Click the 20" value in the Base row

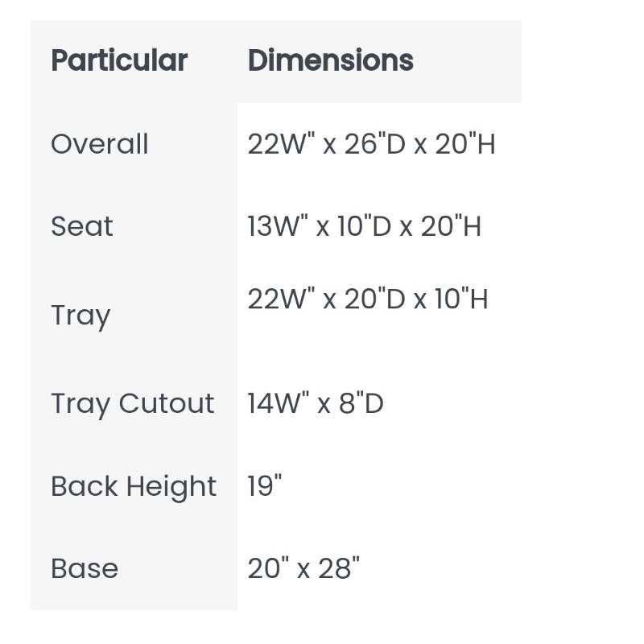pyautogui.click(x=268, y=568)
